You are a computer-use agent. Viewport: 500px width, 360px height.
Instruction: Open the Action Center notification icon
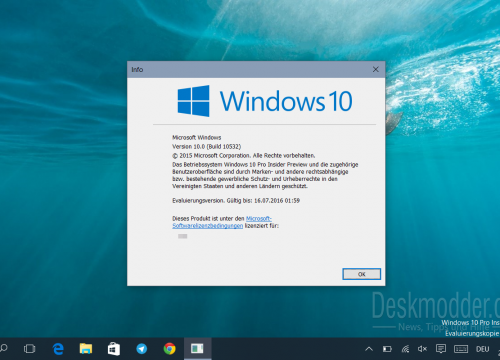(x=441, y=349)
